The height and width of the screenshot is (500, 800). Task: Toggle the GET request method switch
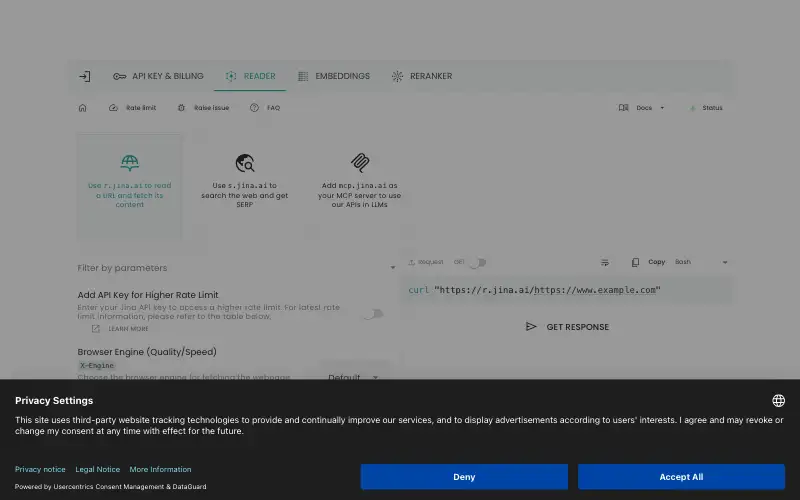click(478, 262)
